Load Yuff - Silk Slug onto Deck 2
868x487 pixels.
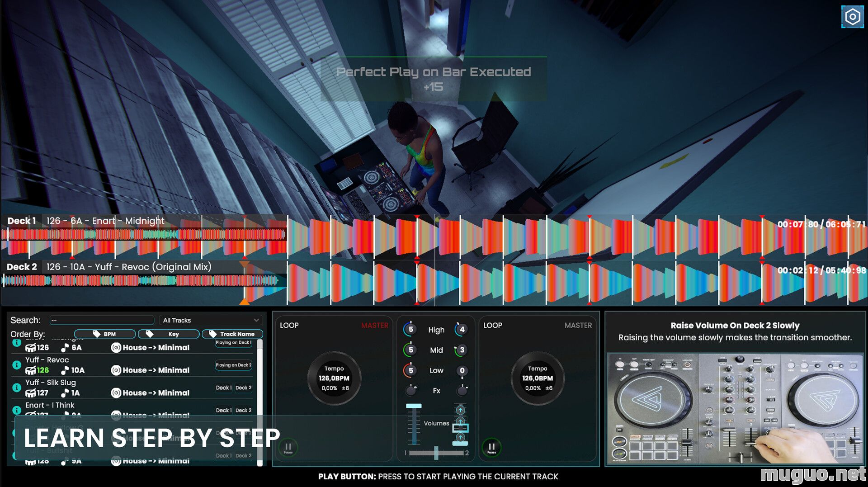point(243,388)
